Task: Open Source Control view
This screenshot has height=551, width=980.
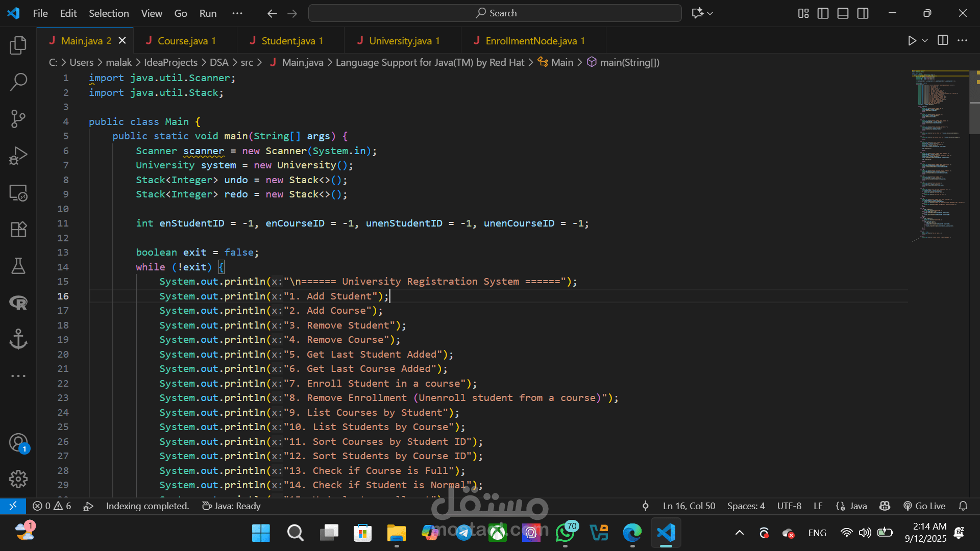Action: [x=18, y=118]
